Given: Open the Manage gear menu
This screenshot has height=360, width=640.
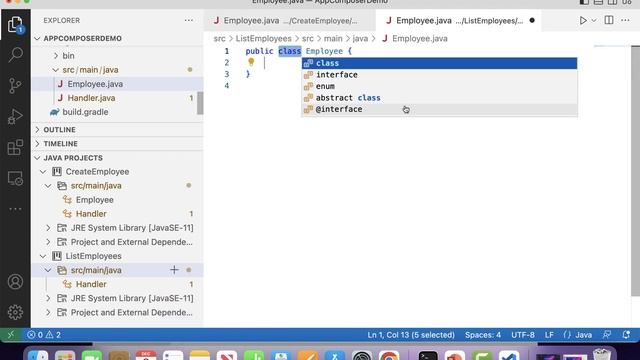Looking at the screenshot, I should pyautogui.click(x=15, y=312).
